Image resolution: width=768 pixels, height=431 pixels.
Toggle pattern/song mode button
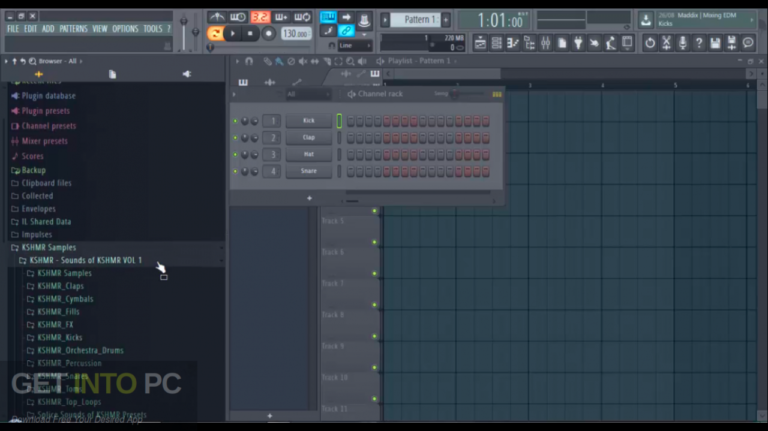(x=215, y=33)
